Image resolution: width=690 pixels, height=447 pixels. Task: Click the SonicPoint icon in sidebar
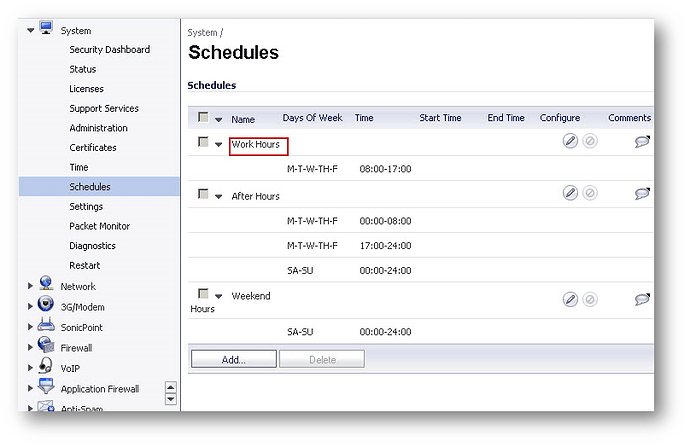(46, 327)
